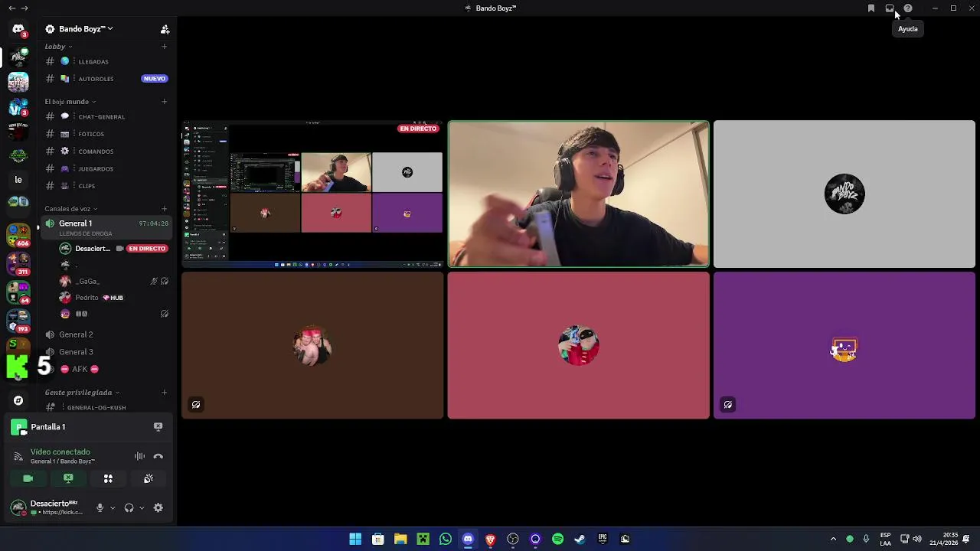Add a channel to Gente privilegiada category
The height and width of the screenshot is (551, 980).
(164, 393)
